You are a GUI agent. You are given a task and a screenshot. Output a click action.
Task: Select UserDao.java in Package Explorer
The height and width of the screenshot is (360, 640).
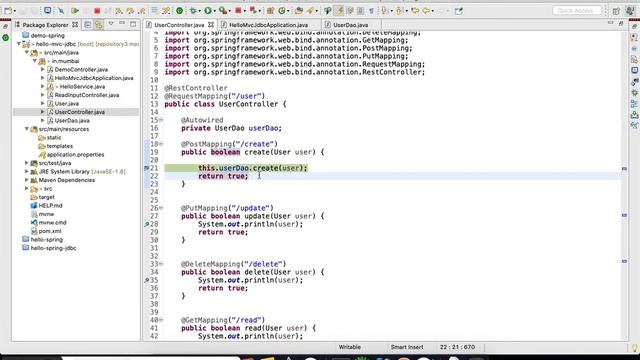click(x=72, y=120)
